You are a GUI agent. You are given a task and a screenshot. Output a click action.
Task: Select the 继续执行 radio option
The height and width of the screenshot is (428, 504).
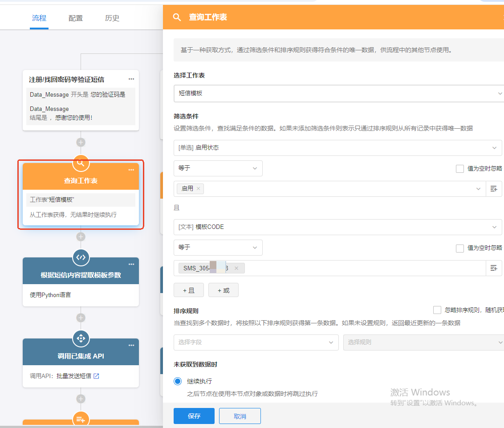point(178,381)
